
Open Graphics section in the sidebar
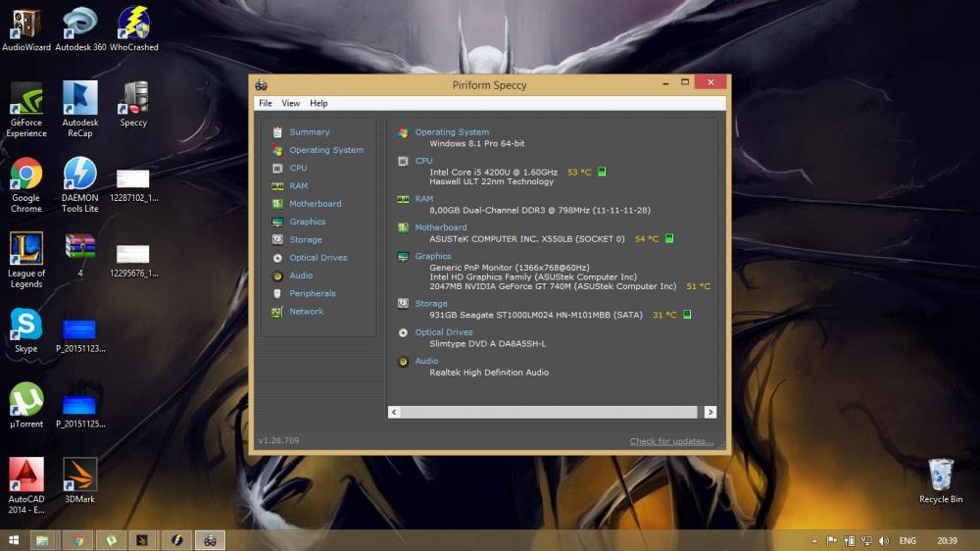[x=307, y=222]
